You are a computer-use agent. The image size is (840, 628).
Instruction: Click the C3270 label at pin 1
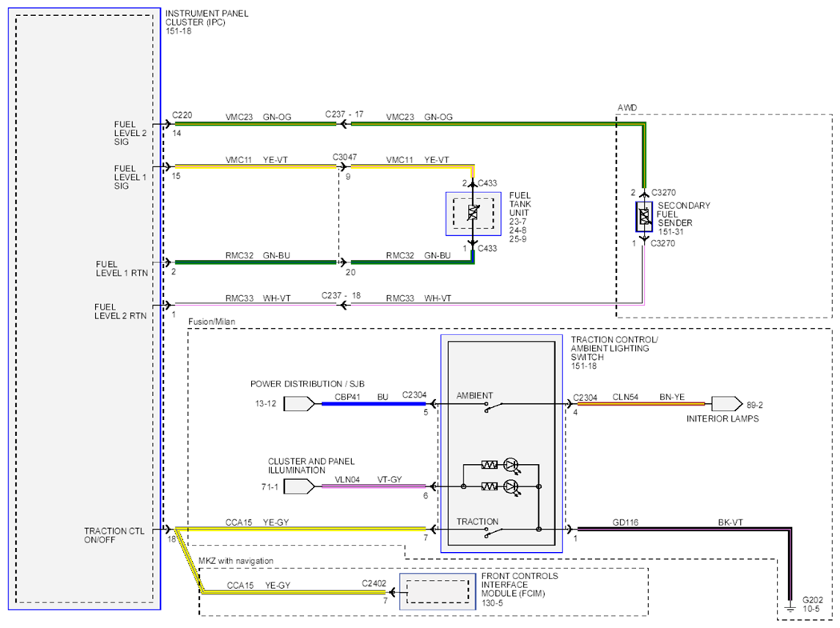click(x=662, y=243)
